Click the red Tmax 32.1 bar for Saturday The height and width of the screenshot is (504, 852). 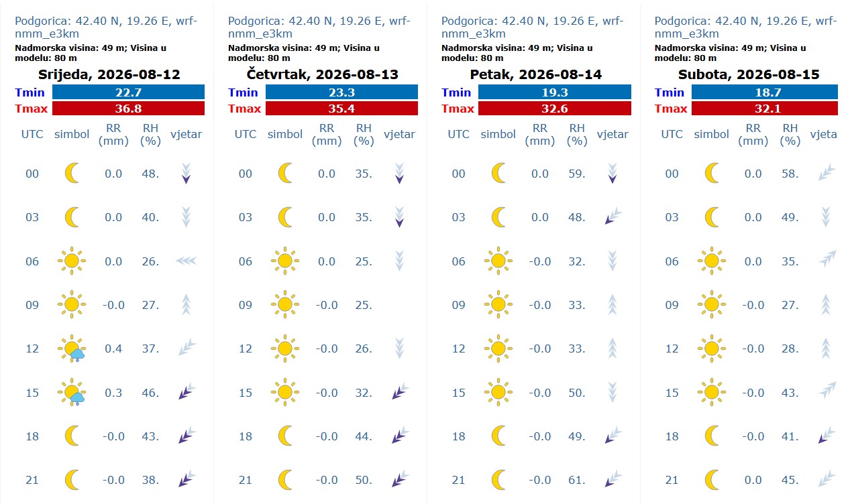pos(764,109)
